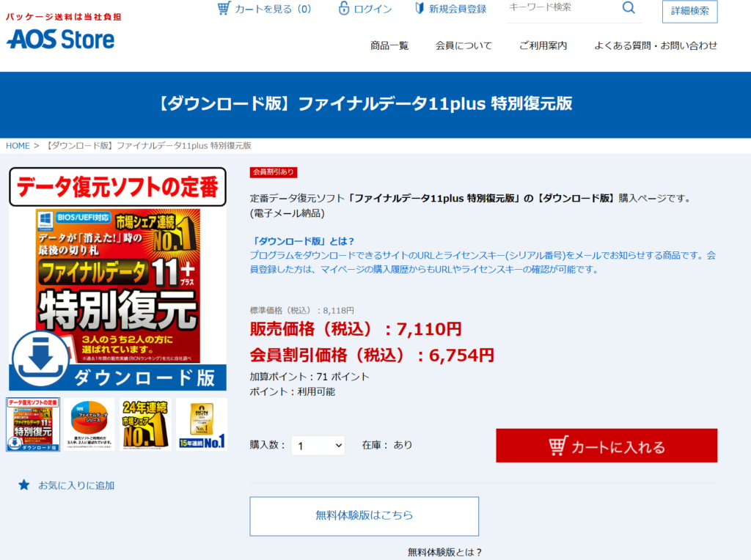Click the favorites star icon

click(24, 485)
